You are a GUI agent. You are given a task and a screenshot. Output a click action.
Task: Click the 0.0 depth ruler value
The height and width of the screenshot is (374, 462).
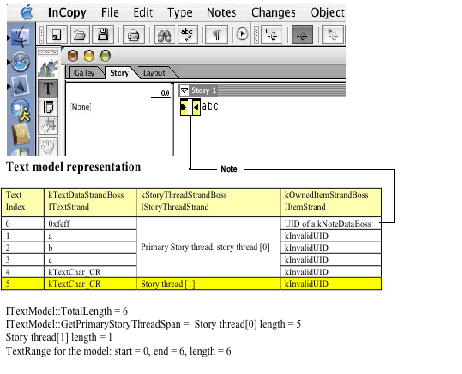(x=165, y=93)
